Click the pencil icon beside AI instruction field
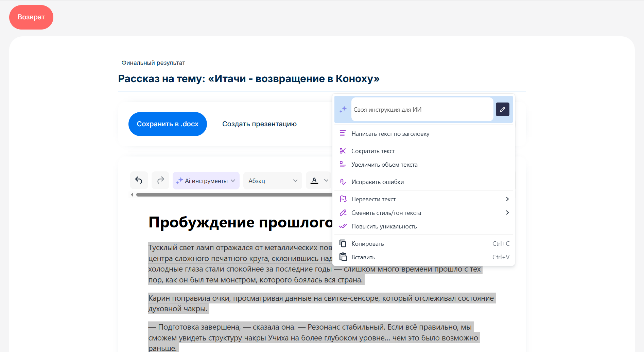The width and height of the screenshot is (644, 352). (x=502, y=109)
